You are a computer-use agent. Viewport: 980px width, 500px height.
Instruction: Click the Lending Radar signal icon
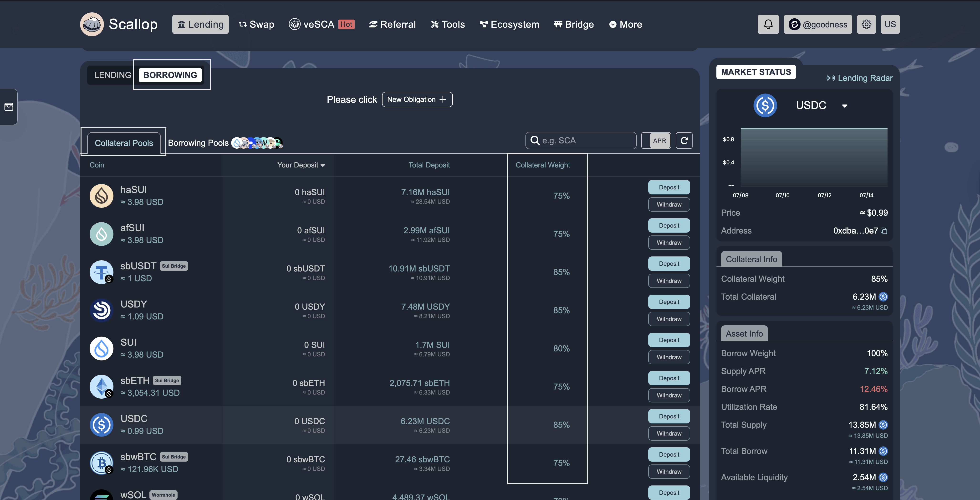point(831,78)
